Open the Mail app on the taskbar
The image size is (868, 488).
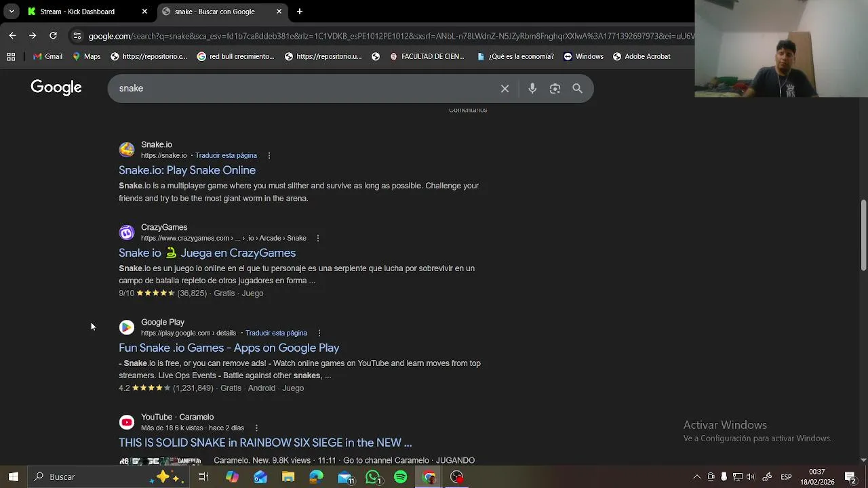pyautogui.click(x=345, y=477)
